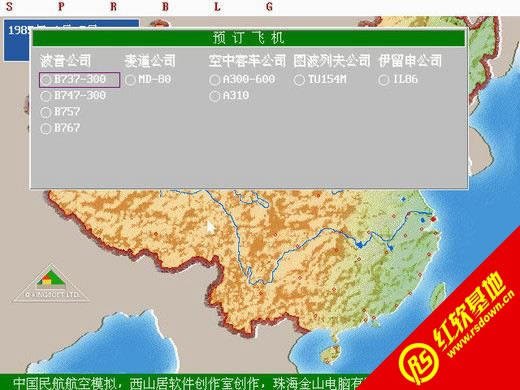The width and height of the screenshot is (520, 390).
Task: Click the 波音公司 column heading
Action: 65,61
